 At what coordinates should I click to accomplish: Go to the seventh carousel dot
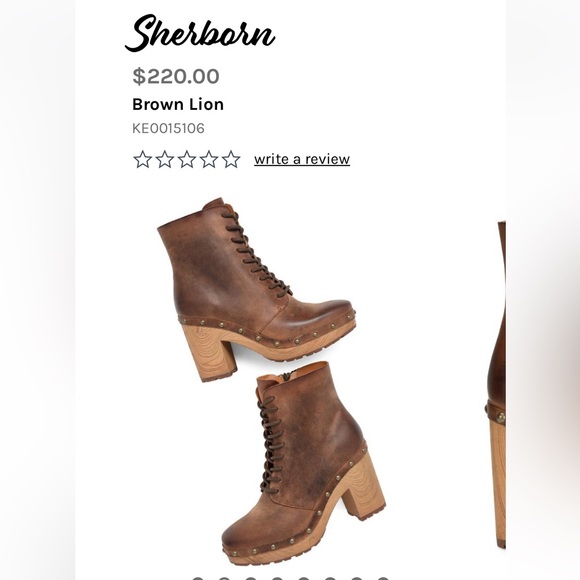357,578
